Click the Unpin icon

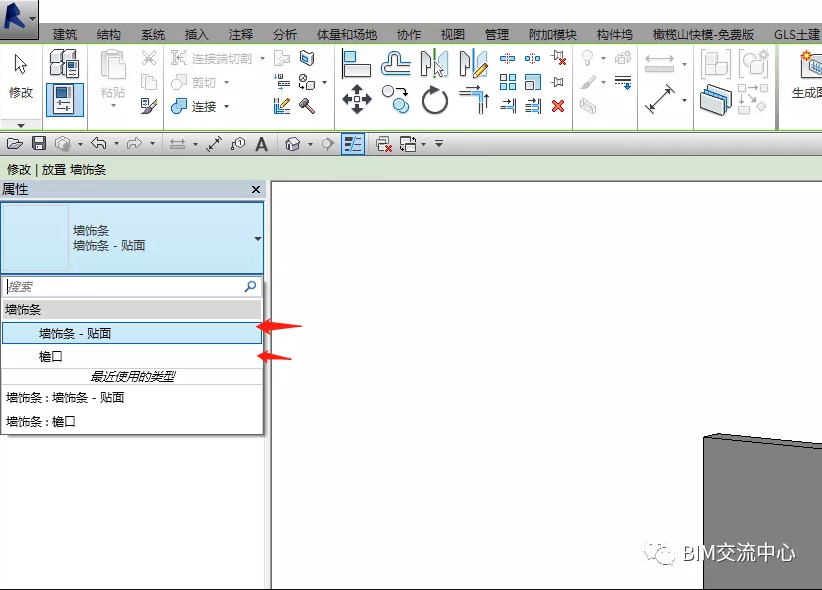tap(559, 58)
